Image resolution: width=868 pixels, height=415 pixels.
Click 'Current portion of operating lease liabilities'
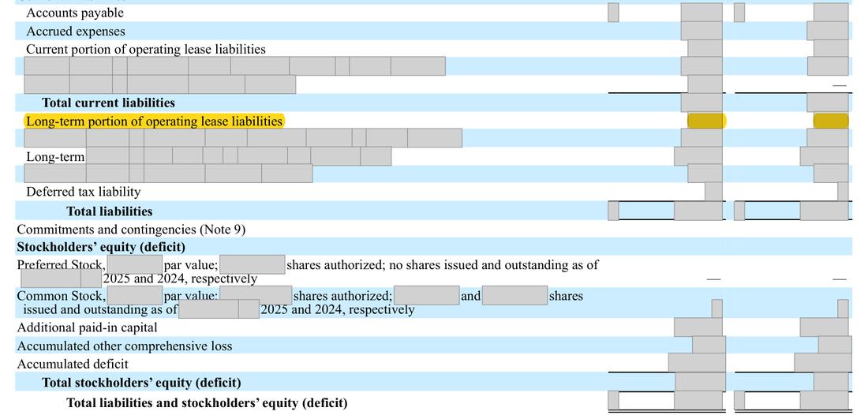146,49
